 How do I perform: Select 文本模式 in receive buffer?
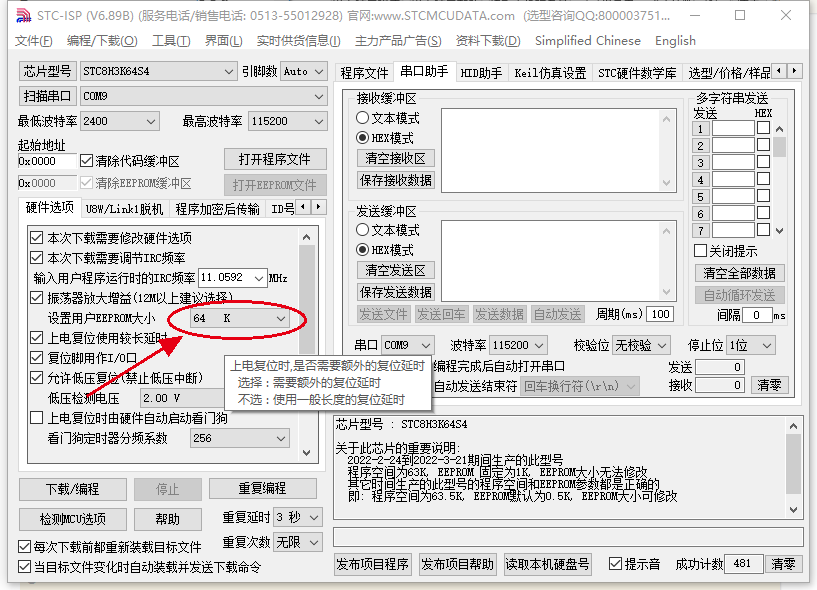tap(363, 118)
